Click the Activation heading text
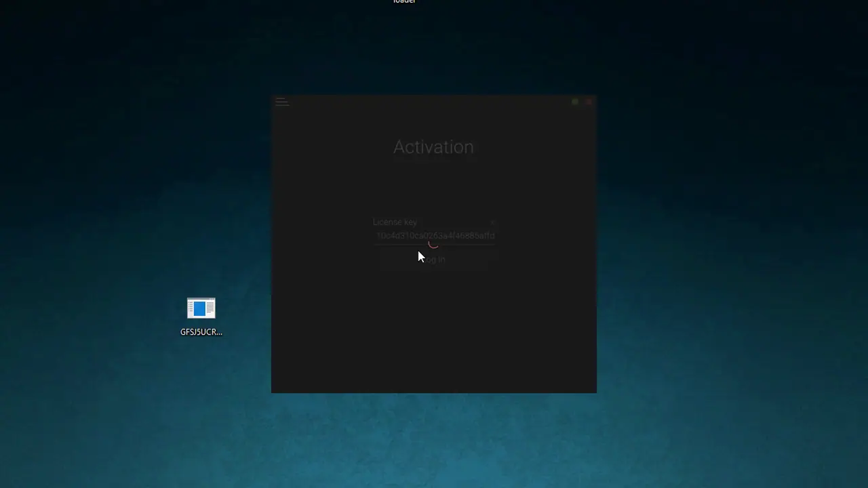 pyautogui.click(x=433, y=147)
